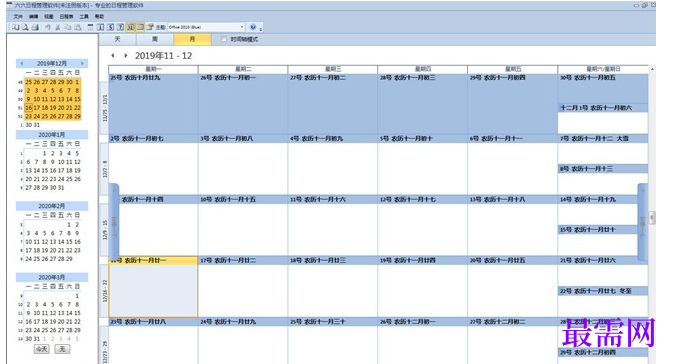Click the scrollbar up arrow at top right
Screen dimensions: 674x364
pos(652,69)
